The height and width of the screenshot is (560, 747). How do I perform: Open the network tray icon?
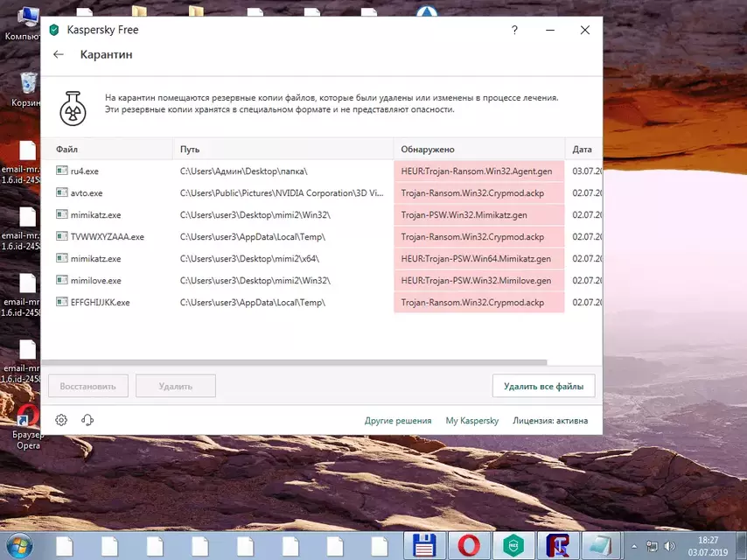[652, 547]
